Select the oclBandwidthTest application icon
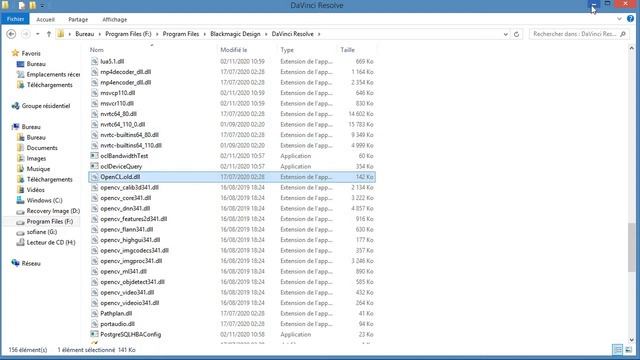The width and height of the screenshot is (640, 360). (94, 156)
